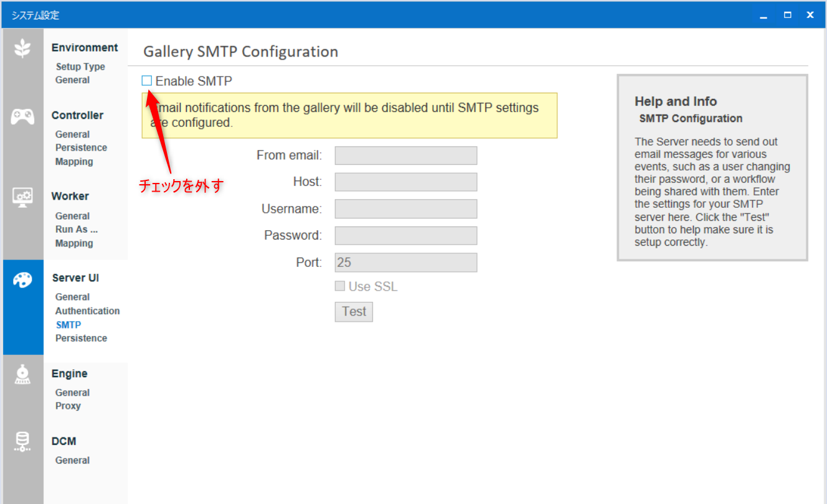Close the システム設定 window
Screen dimensions: 827x504
(810, 15)
